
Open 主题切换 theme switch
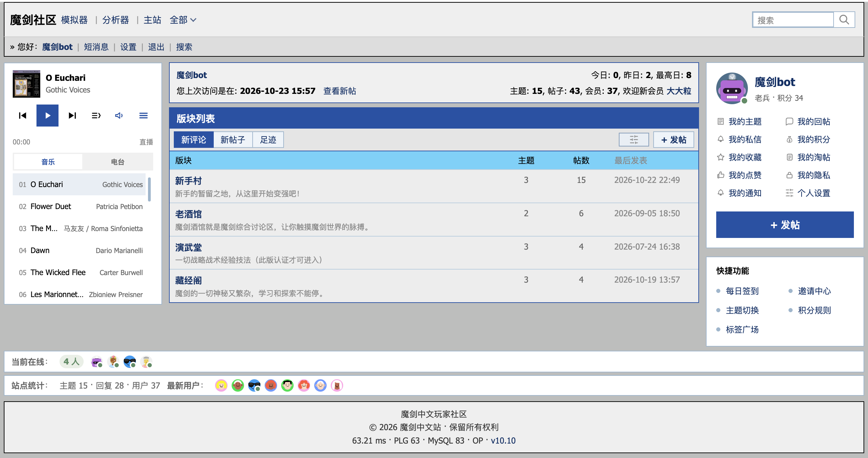(x=742, y=310)
